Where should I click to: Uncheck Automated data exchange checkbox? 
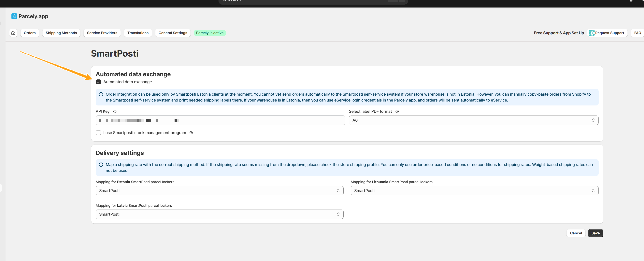[98, 82]
